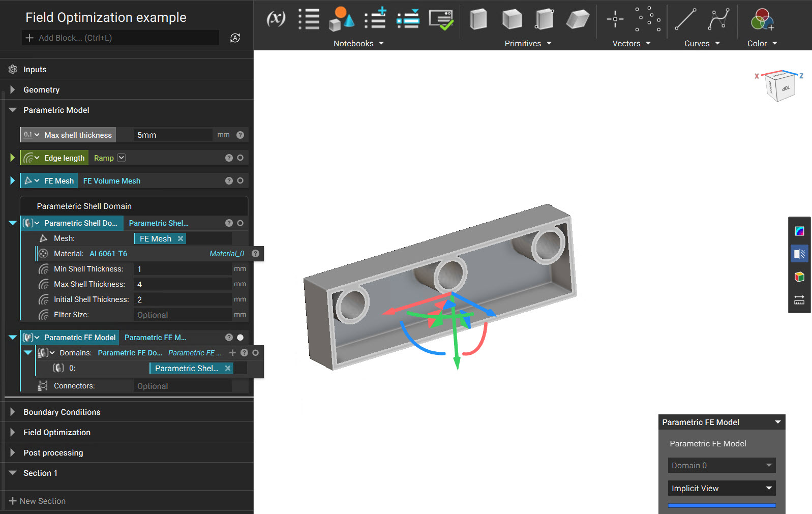Toggle visibility circle of Parametric FE Model
812x514 pixels.
click(240, 338)
